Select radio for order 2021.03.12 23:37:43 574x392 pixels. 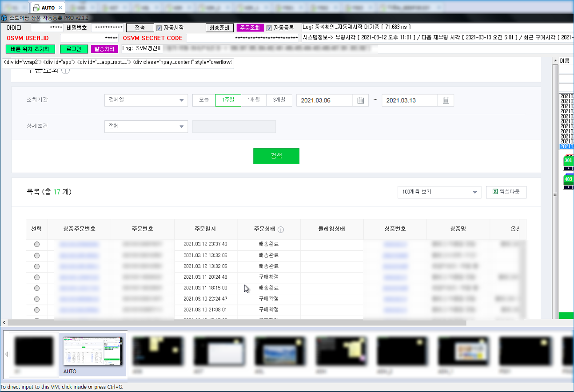pos(37,244)
